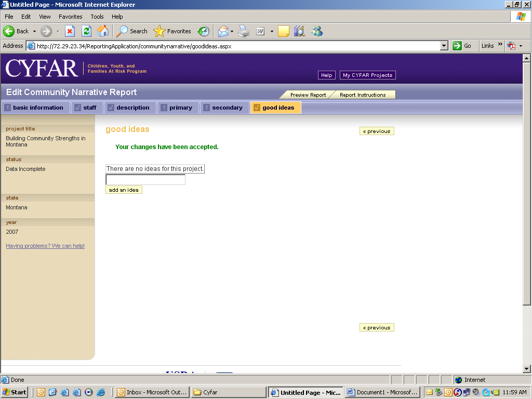
Task: Click the idea text input field
Action: click(x=145, y=180)
